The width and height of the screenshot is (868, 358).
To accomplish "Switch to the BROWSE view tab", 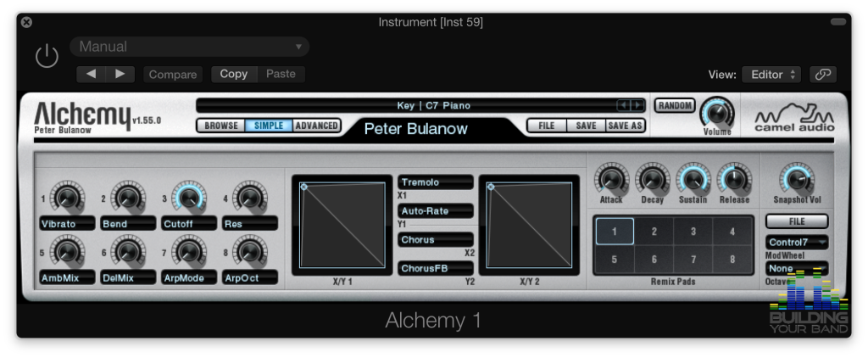I will click(x=221, y=126).
